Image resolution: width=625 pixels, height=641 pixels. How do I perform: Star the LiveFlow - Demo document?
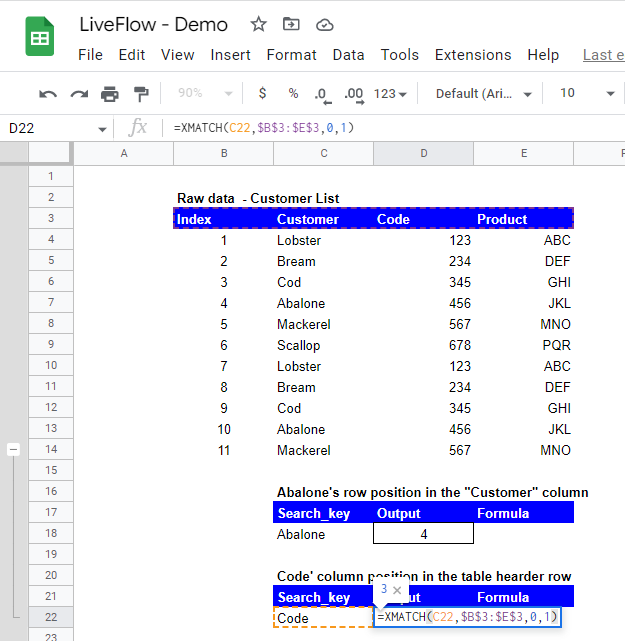click(258, 25)
